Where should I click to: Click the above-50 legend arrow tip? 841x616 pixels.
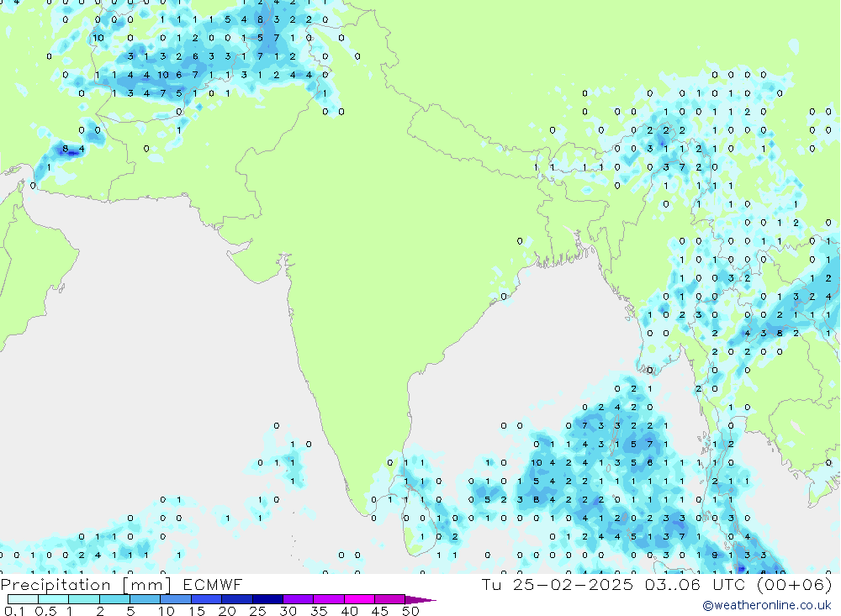tap(420, 600)
